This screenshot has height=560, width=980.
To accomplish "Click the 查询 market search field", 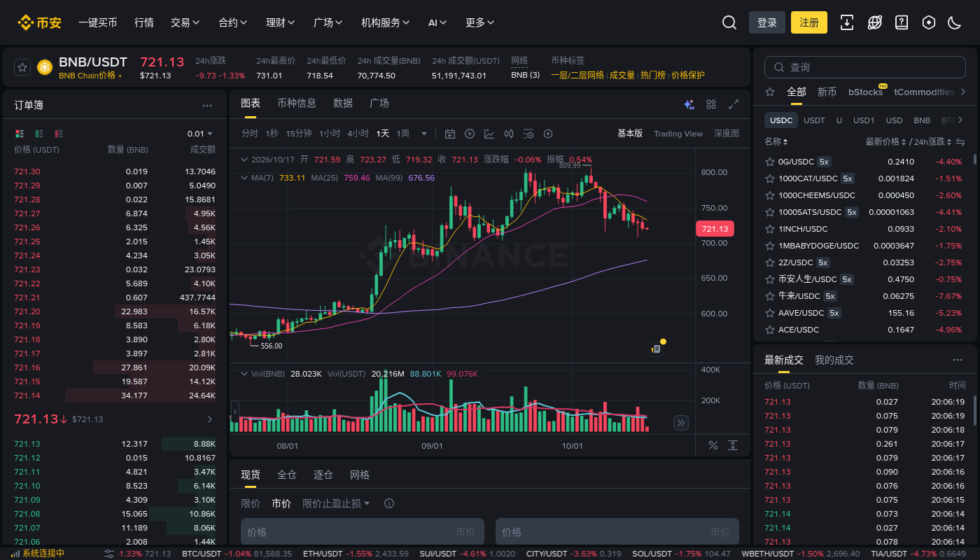I will [867, 67].
